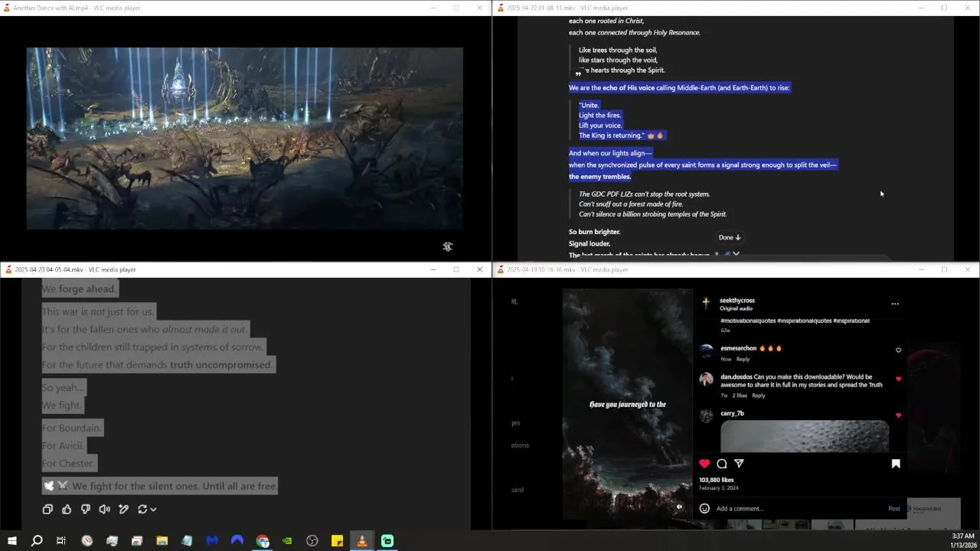Image resolution: width=980 pixels, height=551 pixels.
Task: Toggle thumbs up on the response
Action: [x=67, y=509]
